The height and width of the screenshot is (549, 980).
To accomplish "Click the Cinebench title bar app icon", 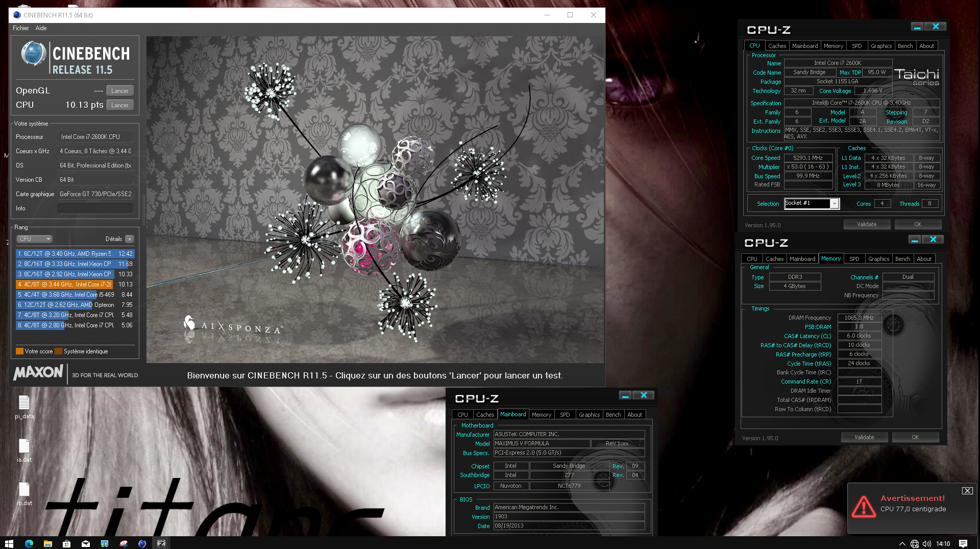I will click(x=17, y=15).
